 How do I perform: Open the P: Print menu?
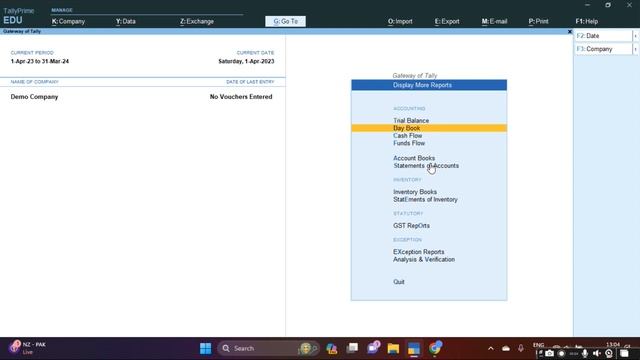click(538, 21)
